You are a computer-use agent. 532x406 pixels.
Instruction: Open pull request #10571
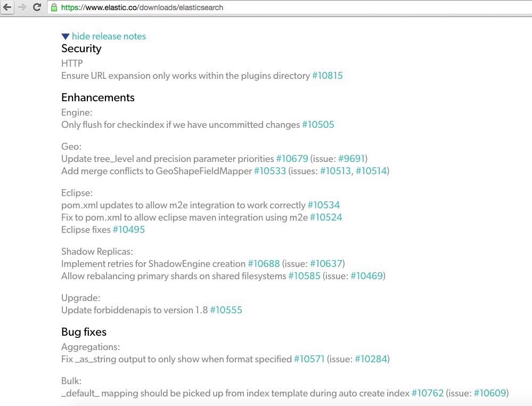click(309, 359)
